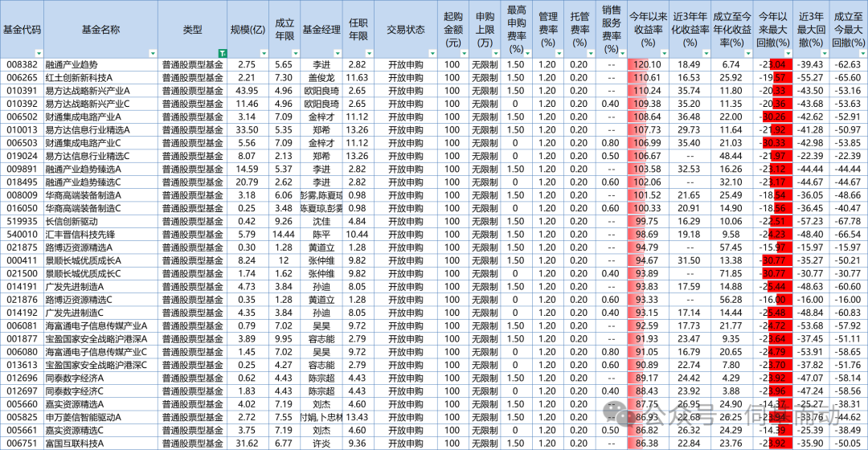Select the established-years value 14.44
Image resolution: width=868 pixels, height=450 pixels.
pyautogui.click(x=284, y=235)
